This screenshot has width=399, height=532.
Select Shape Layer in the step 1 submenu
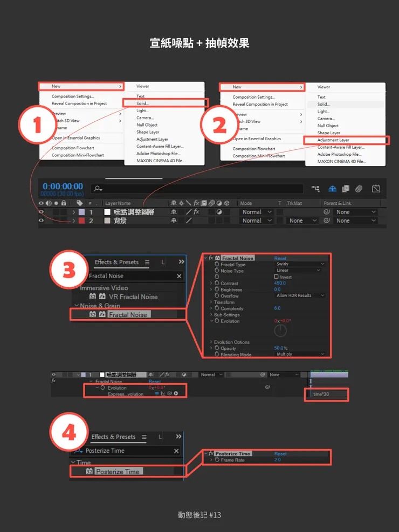pos(148,132)
